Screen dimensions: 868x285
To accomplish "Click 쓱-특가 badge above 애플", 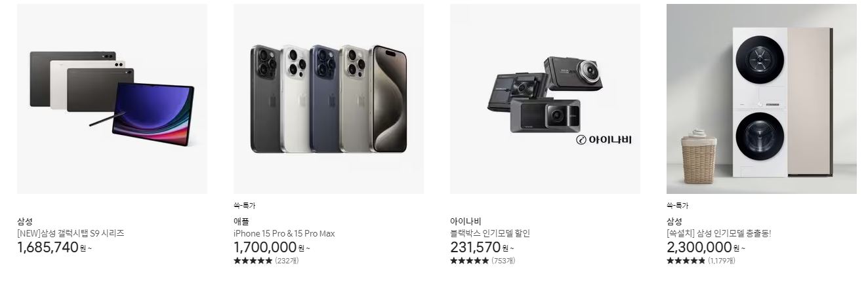I will click(x=245, y=206).
